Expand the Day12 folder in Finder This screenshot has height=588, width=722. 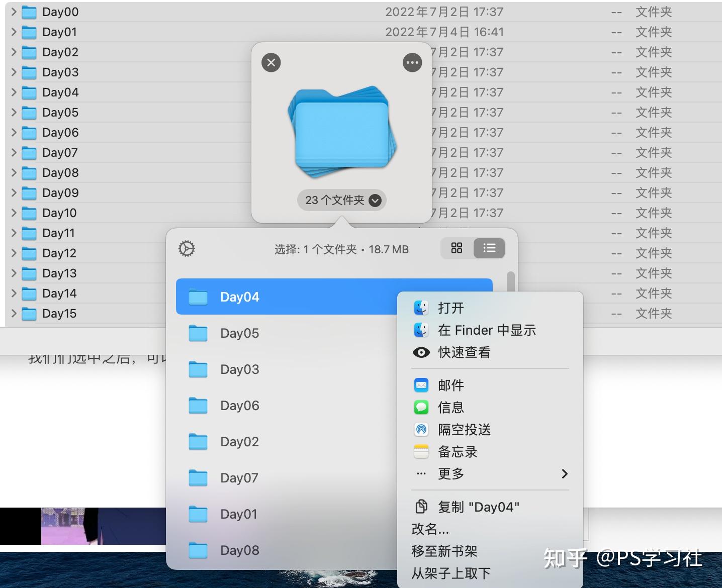pyautogui.click(x=14, y=253)
